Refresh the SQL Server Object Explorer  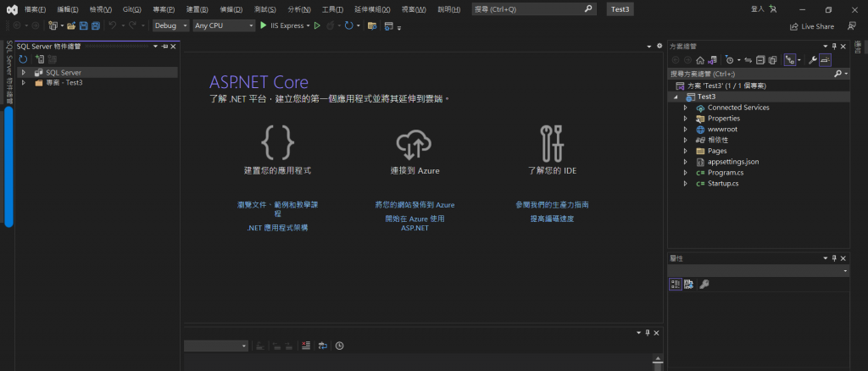coord(23,59)
